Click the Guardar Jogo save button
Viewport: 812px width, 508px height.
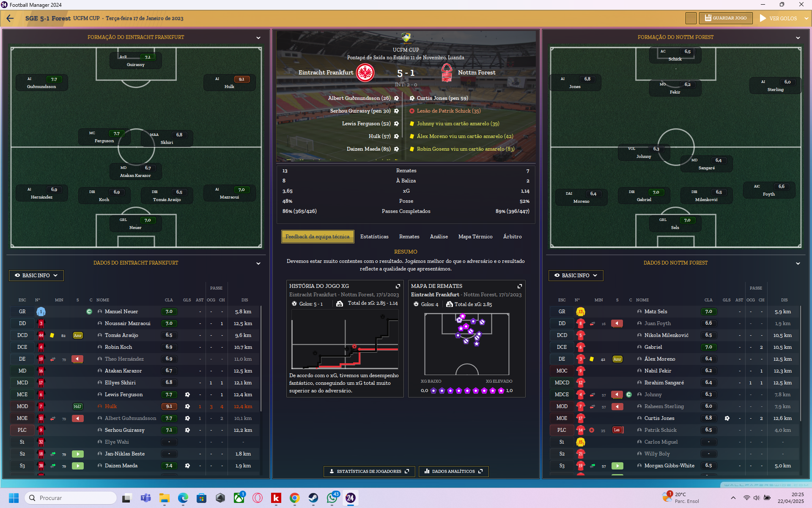(726, 18)
